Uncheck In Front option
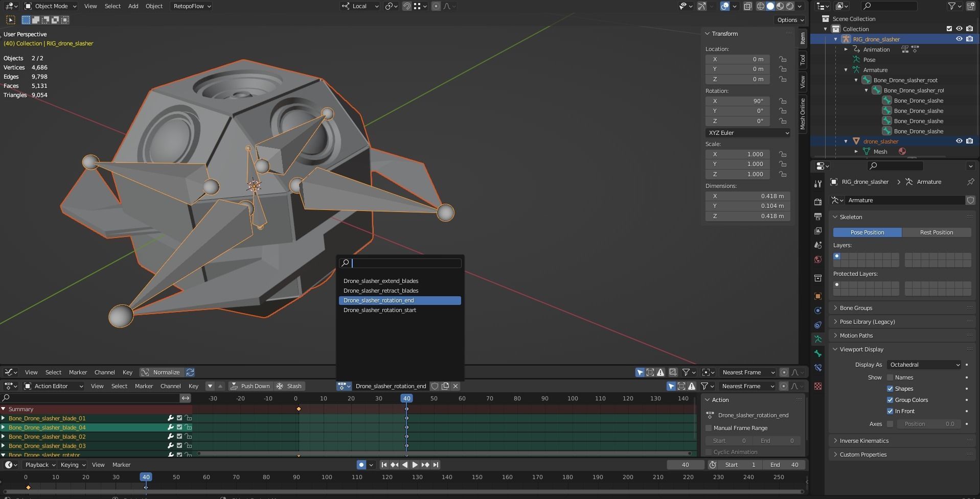980x499 pixels. (890, 411)
